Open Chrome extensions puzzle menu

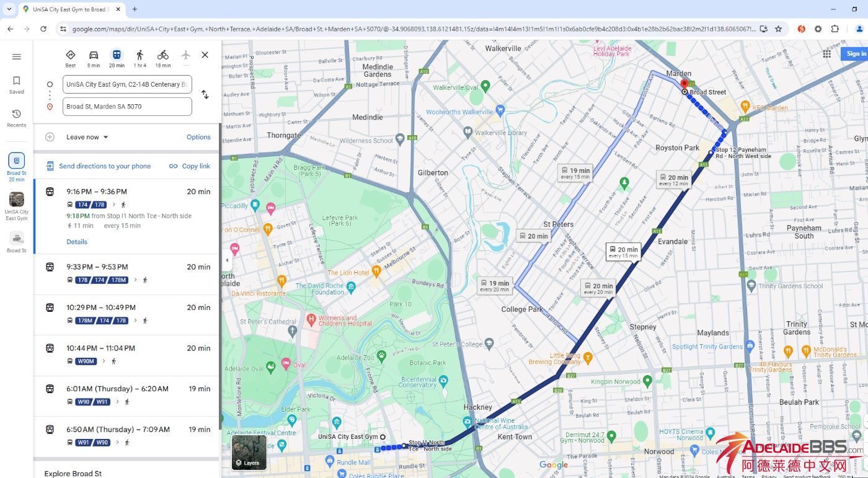[x=835, y=29]
